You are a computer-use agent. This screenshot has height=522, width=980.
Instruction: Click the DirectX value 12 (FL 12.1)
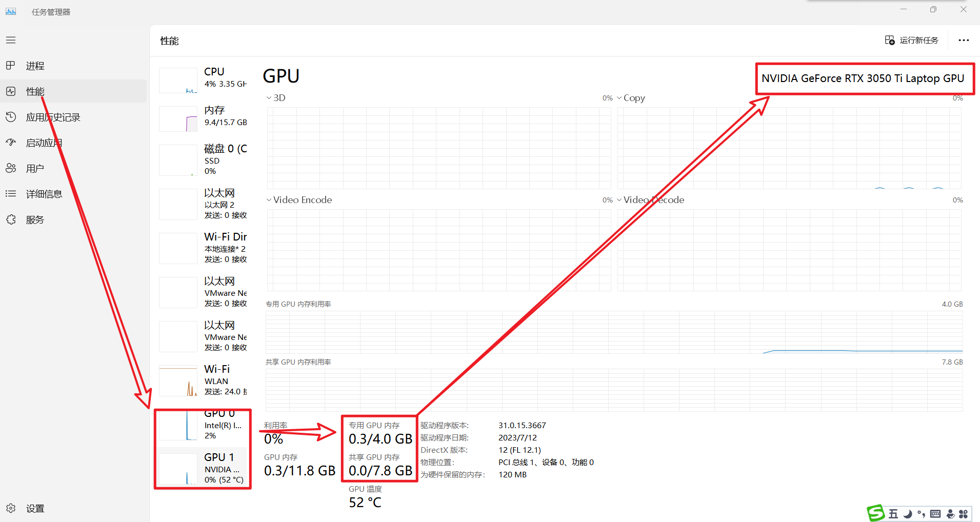[519, 450]
